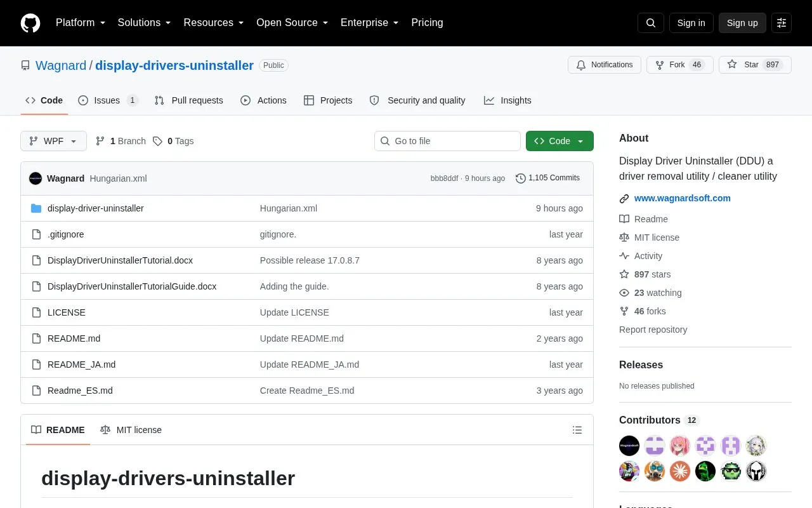This screenshot has height=508, width=812.
Task: Open DisplayDriverUninstallerTutorialGuide.docx file
Action: pos(132,286)
